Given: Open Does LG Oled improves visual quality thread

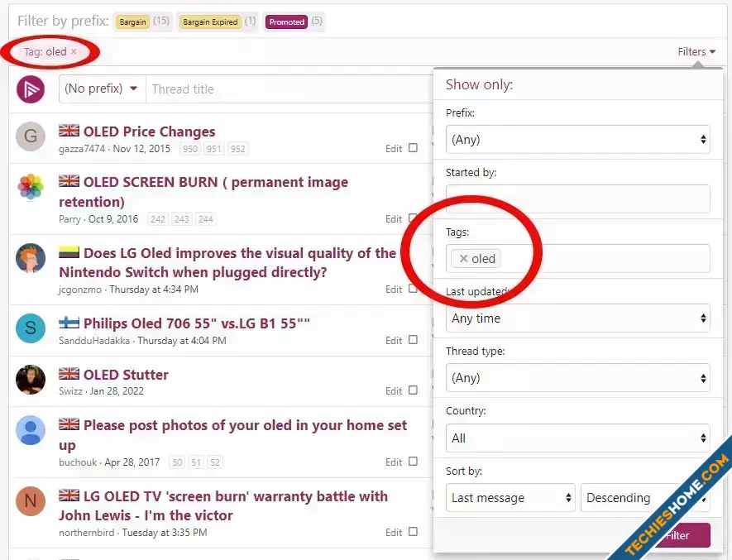Looking at the screenshot, I should point(227,262).
